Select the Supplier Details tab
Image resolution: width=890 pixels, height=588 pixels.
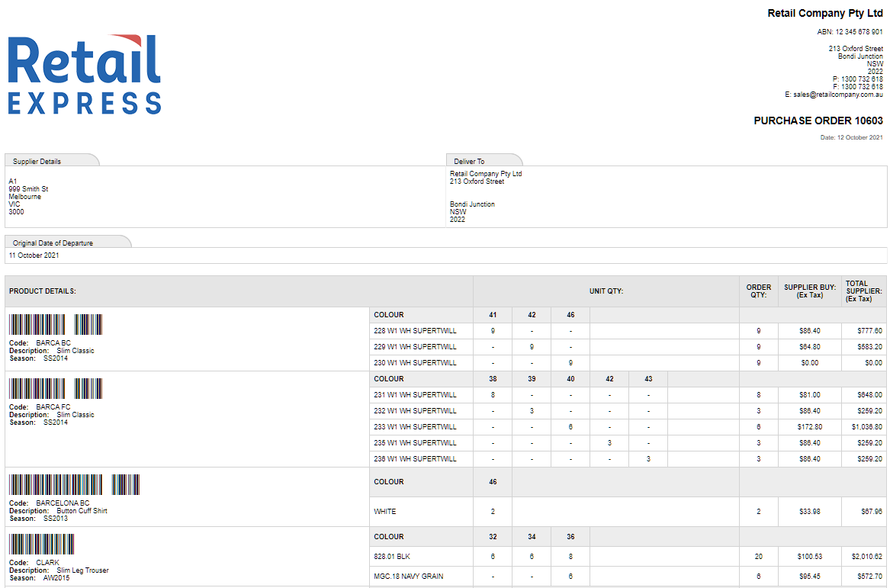point(51,161)
